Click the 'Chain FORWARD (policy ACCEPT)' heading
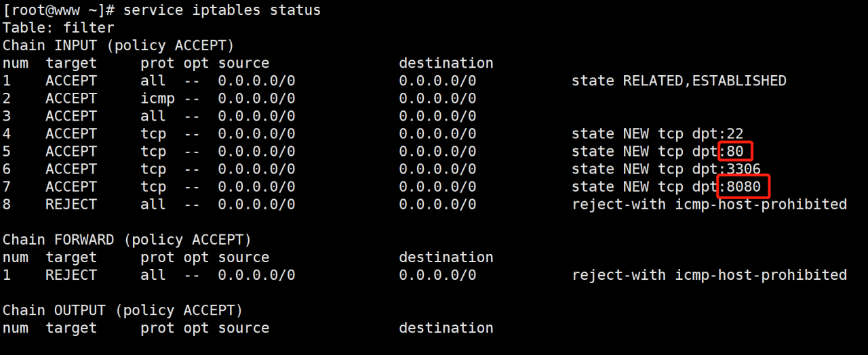This screenshot has height=355, width=868. 127,240
